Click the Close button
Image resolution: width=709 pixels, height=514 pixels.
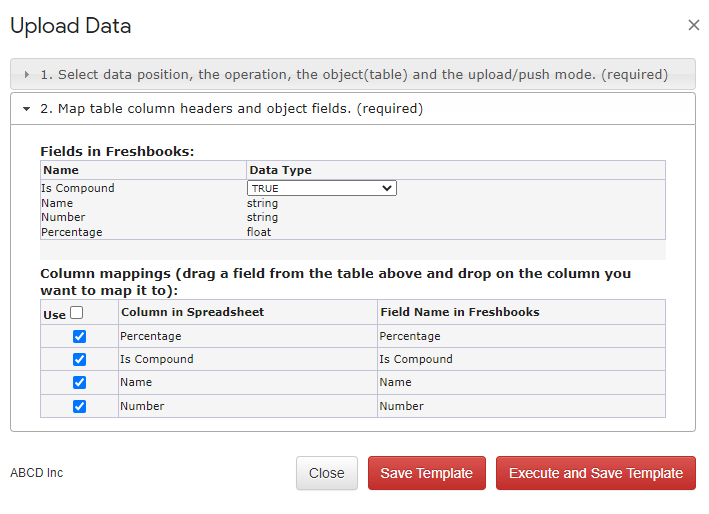(x=326, y=473)
